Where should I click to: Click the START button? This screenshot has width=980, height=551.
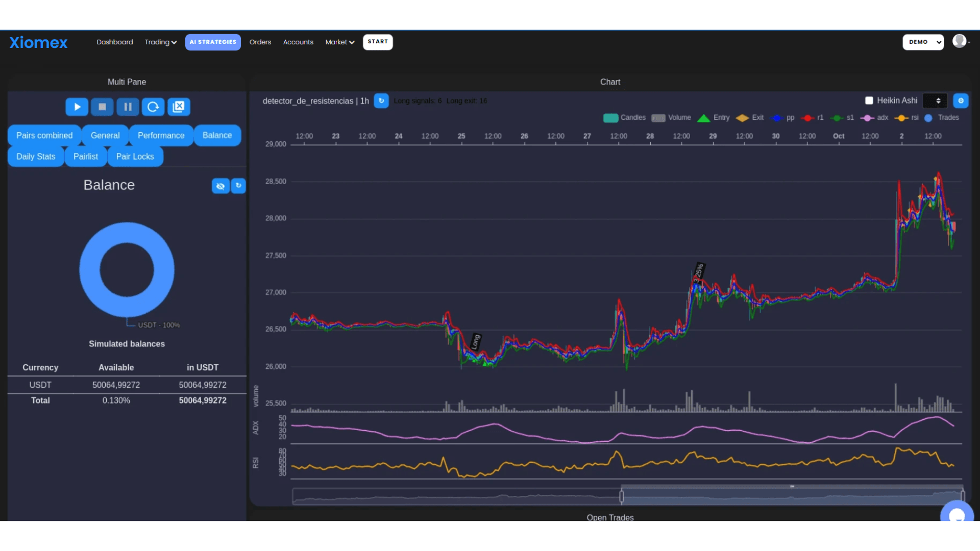click(378, 42)
